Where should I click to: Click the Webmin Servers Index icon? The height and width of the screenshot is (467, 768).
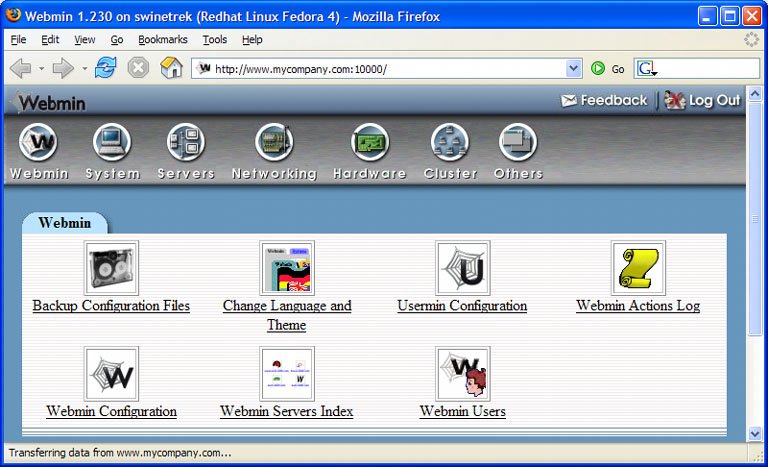click(287, 374)
